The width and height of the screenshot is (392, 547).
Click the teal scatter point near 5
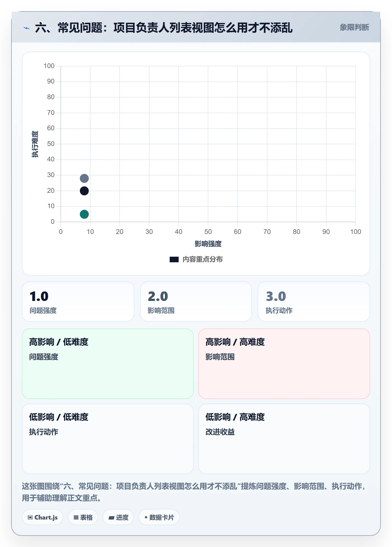coord(84,214)
